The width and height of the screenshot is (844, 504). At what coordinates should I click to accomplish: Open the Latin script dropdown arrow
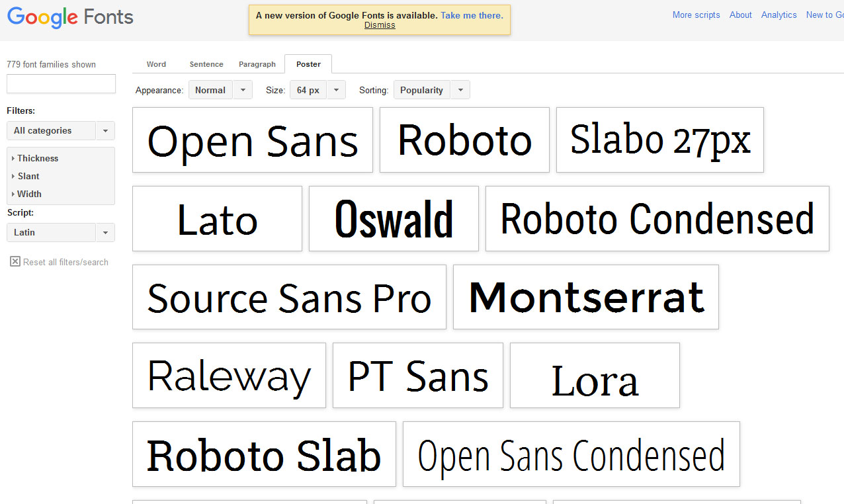tap(105, 233)
